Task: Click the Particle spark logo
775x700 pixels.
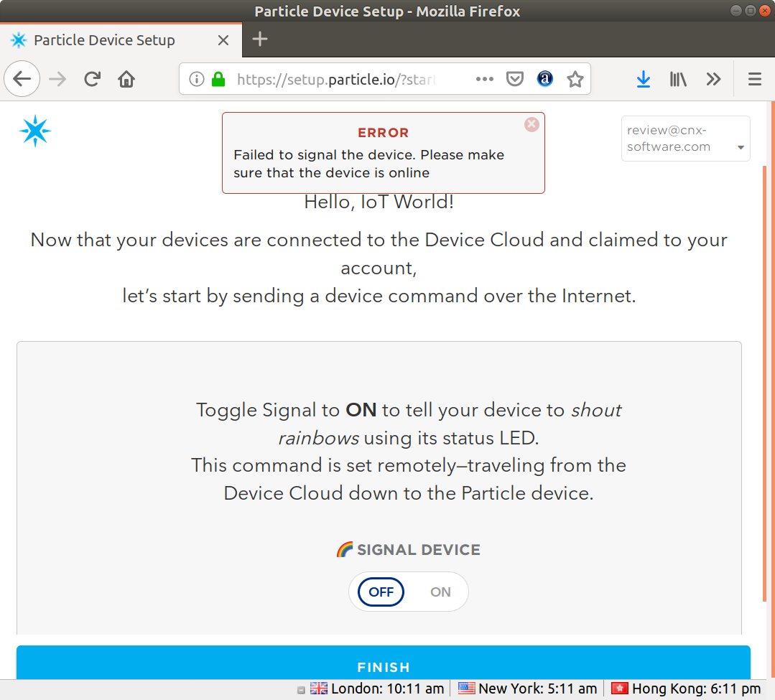Action: click(x=35, y=131)
